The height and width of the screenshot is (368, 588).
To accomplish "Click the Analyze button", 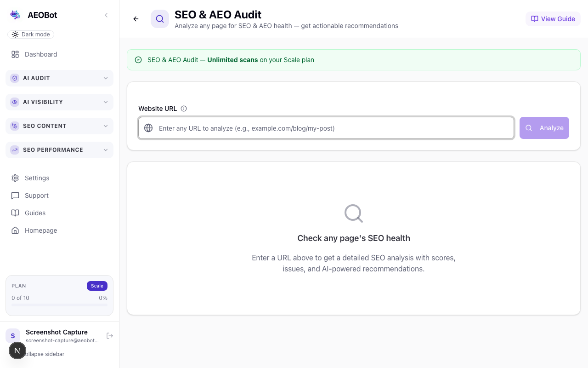I will pyautogui.click(x=544, y=128).
